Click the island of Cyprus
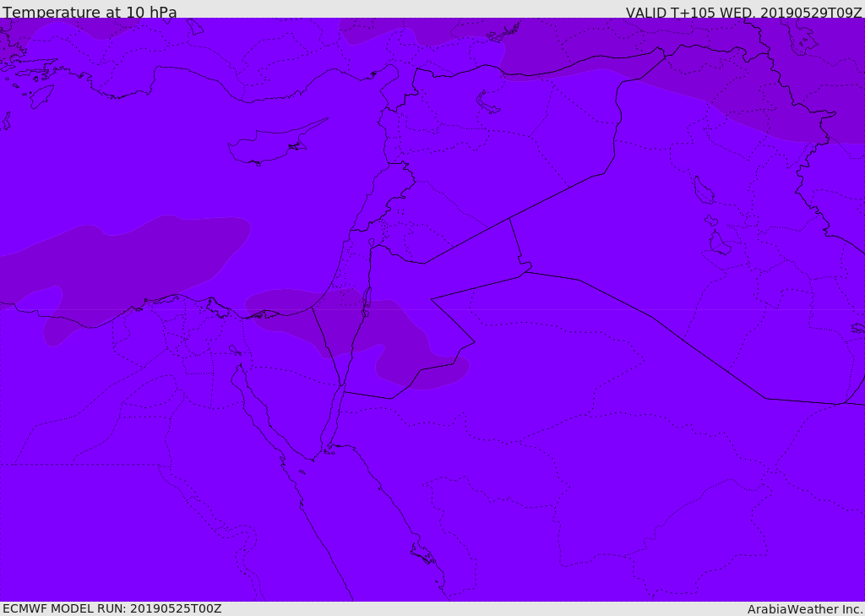Screen dimensions: 865x616 [269, 146]
